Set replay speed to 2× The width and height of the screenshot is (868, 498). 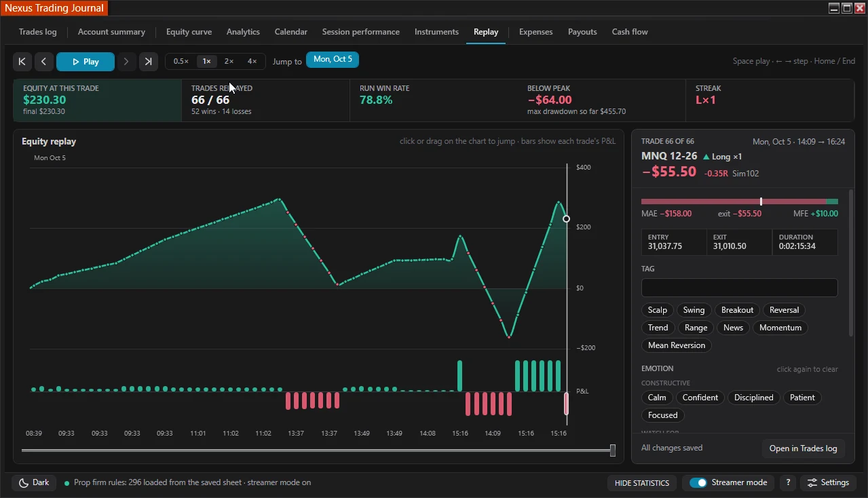(x=229, y=61)
